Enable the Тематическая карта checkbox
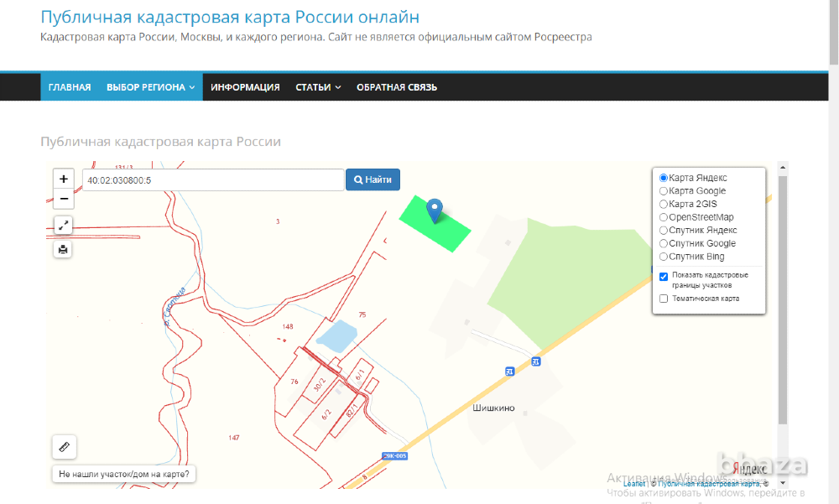Viewport: 839px width, 504px height. coord(663,298)
